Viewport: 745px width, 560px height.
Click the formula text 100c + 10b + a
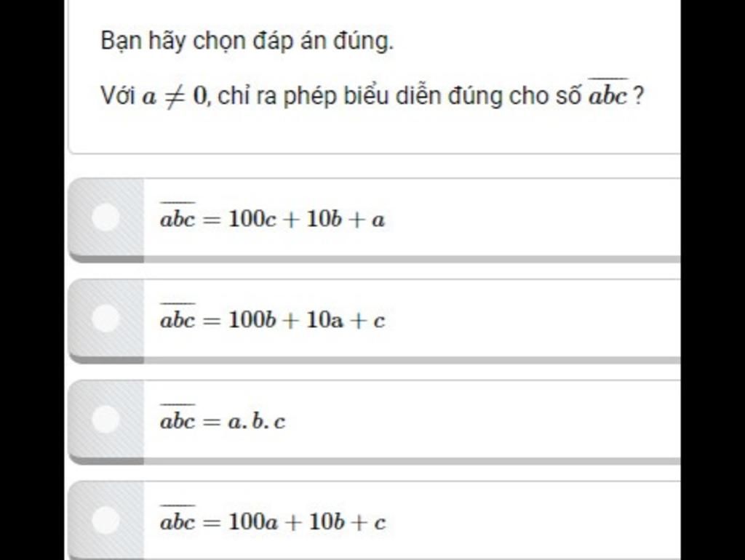[x=306, y=220]
